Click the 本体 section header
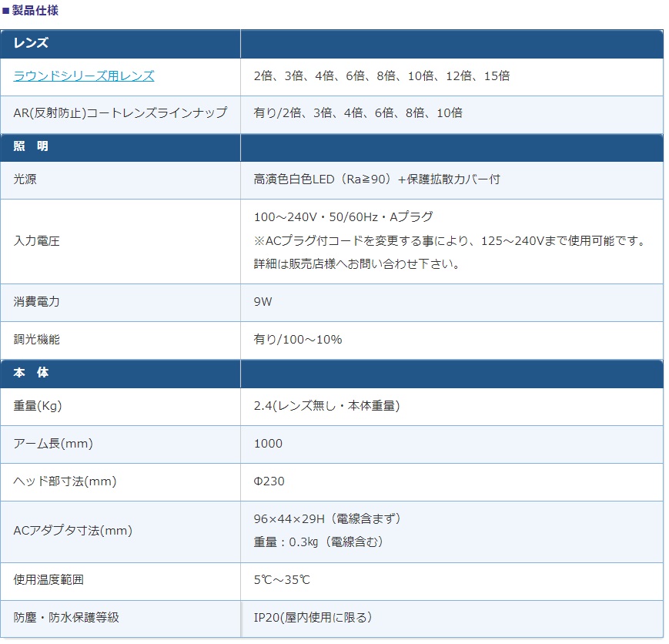 pos(31,373)
